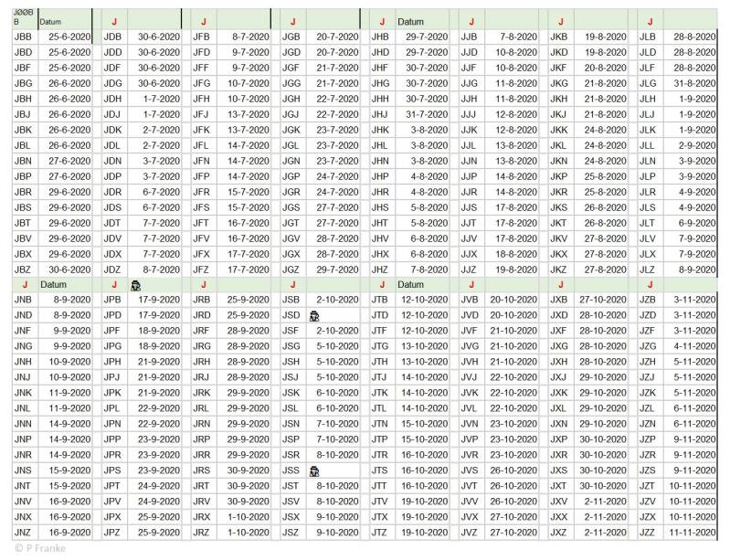Click date '16-9-2020' next to JNZ
The image size is (730, 560).
coord(69,533)
